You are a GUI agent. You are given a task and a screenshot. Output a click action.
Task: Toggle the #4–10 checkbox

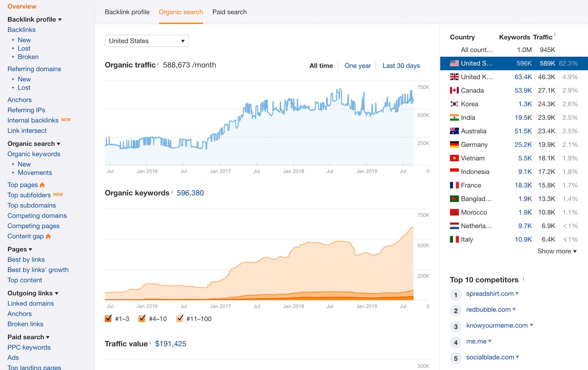pos(142,319)
